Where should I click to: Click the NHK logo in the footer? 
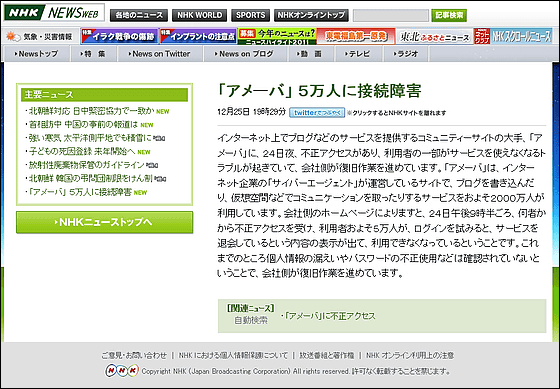(x=121, y=371)
